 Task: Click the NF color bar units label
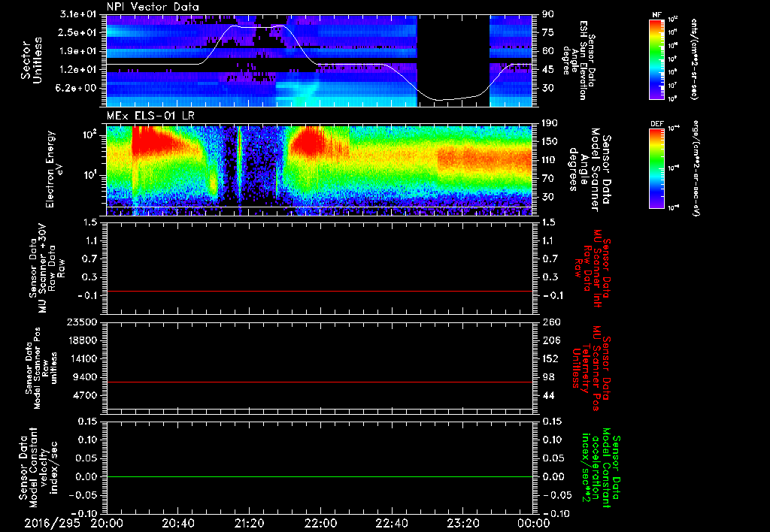pyautogui.click(x=694, y=59)
